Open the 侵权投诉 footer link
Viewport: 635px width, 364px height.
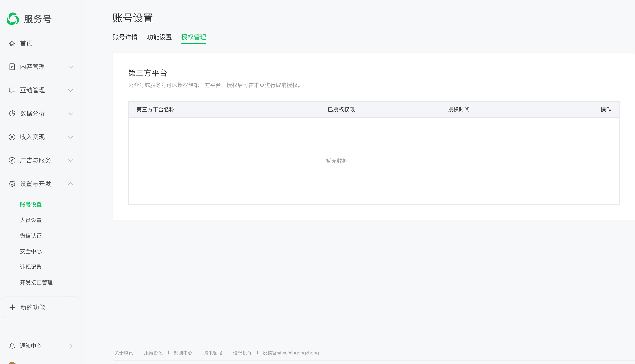(242, 353)
